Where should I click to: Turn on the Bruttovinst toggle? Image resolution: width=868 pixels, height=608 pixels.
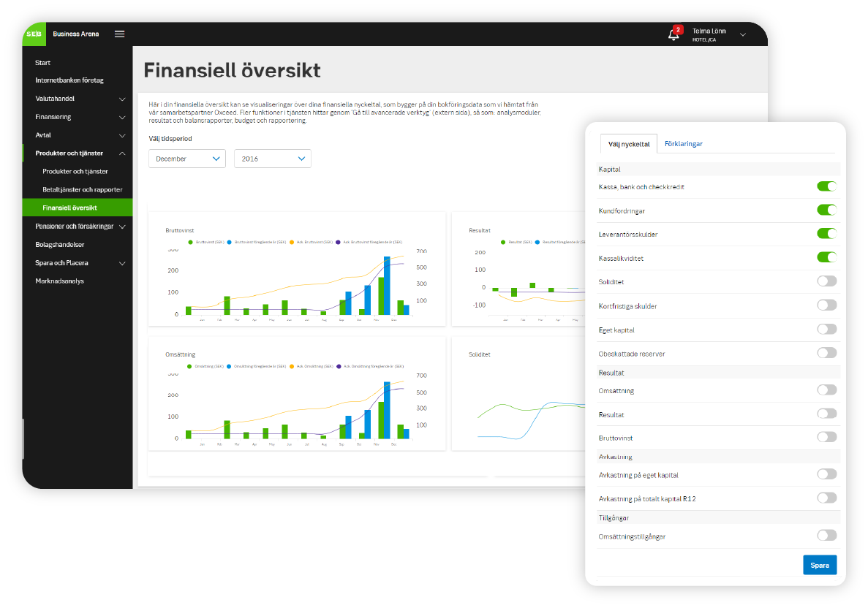pyautogui.click(x=826, y=437)
